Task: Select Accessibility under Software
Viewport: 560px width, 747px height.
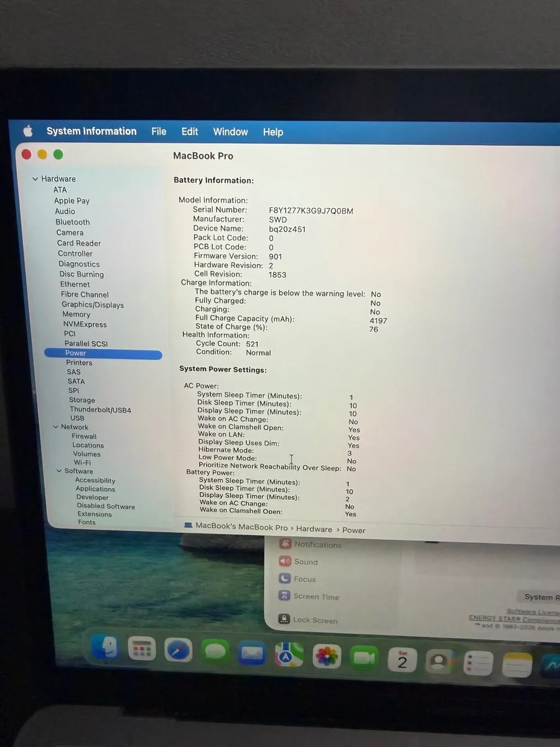Action: (x=95, y=481)
